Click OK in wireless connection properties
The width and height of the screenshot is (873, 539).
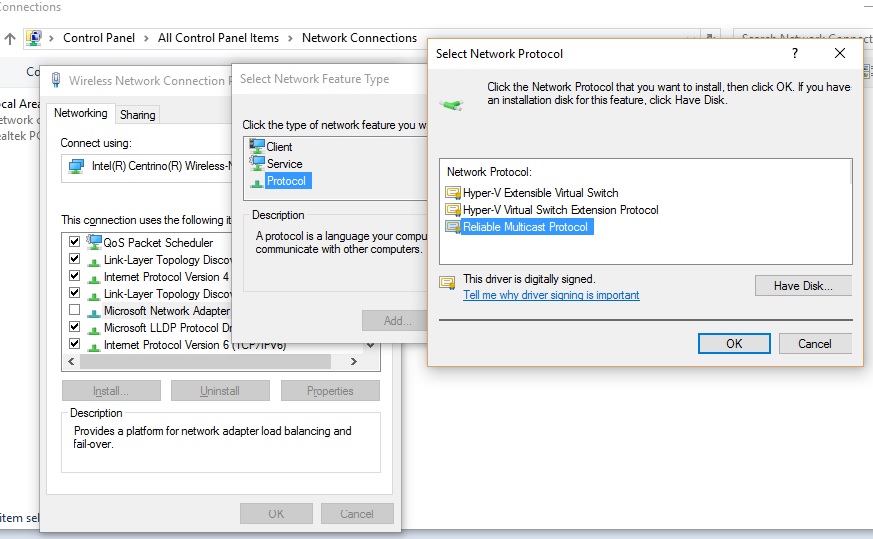click(x=276, y=513)
